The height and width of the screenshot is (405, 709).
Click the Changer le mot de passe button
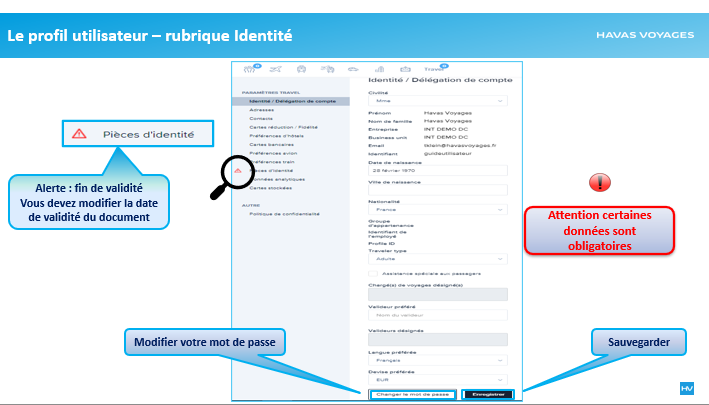[413, 395]
